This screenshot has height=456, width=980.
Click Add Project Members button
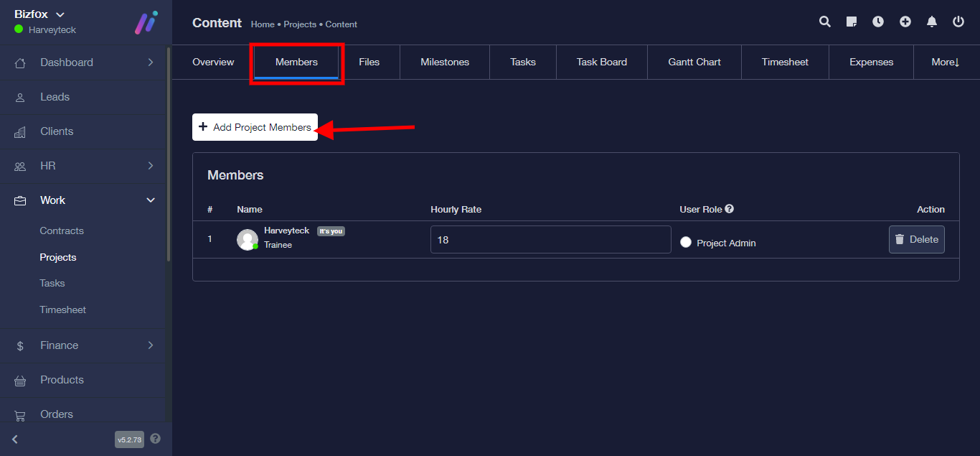point(255,127)
